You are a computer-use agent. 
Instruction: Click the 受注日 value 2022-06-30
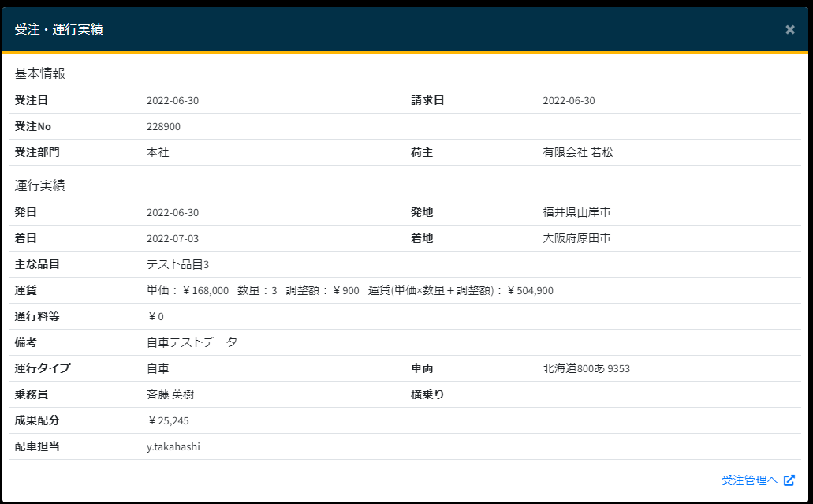(173, 101)
